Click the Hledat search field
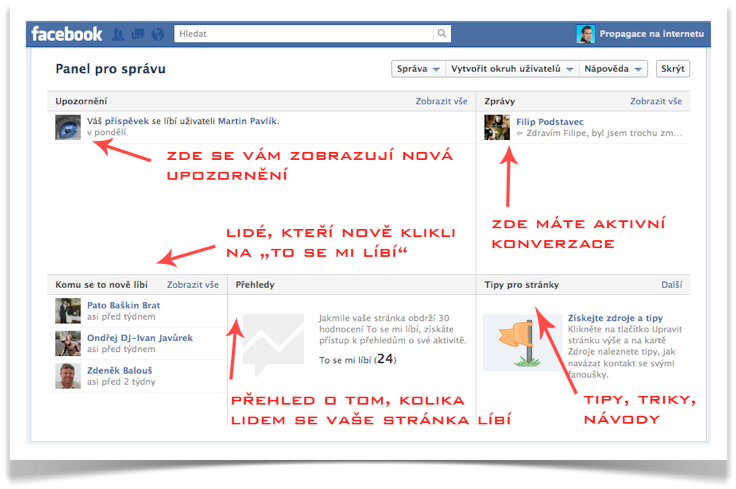This screenshot has width=736, height=489. 304,34
